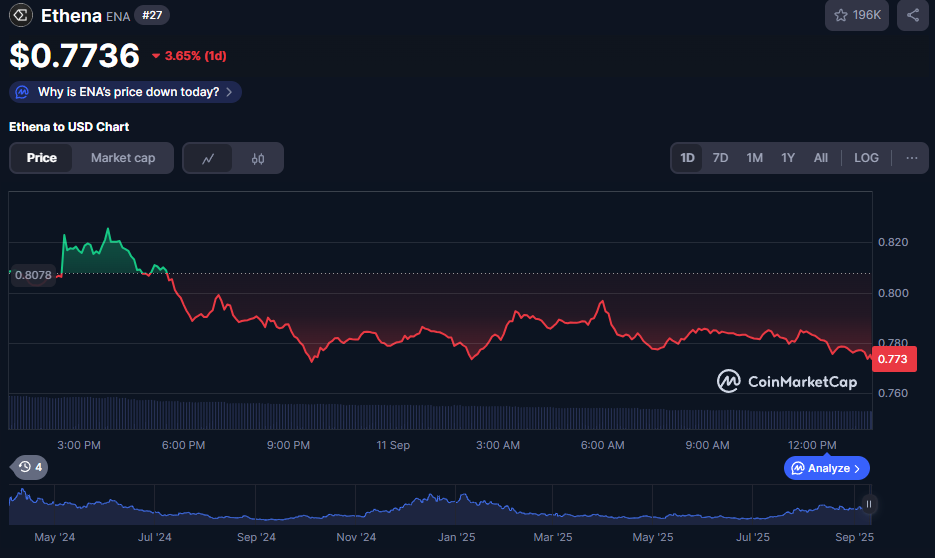Click the 0.820 y-axis label
This screenshot has height=558, width=935.
pos(893,242)
